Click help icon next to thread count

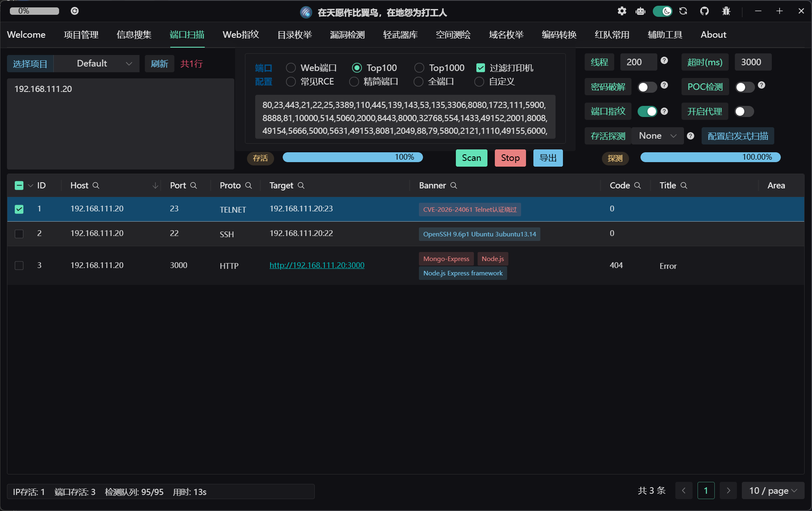point(664,61)
